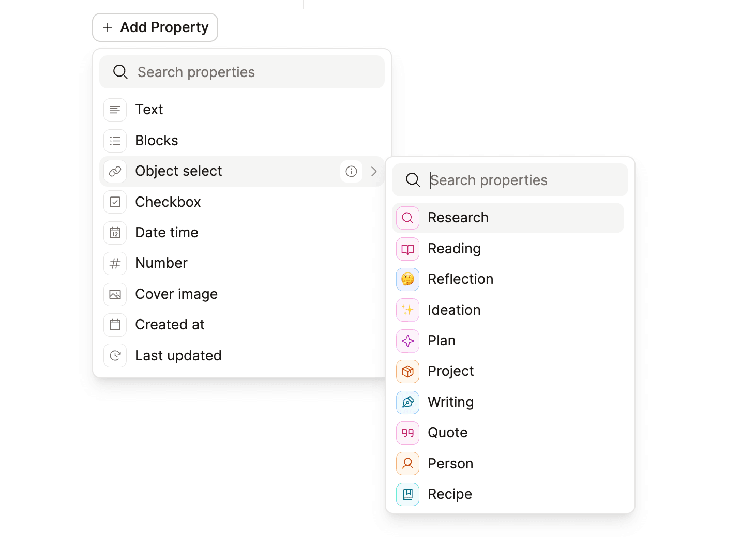Click the Number hash icon

coord(115,263)
